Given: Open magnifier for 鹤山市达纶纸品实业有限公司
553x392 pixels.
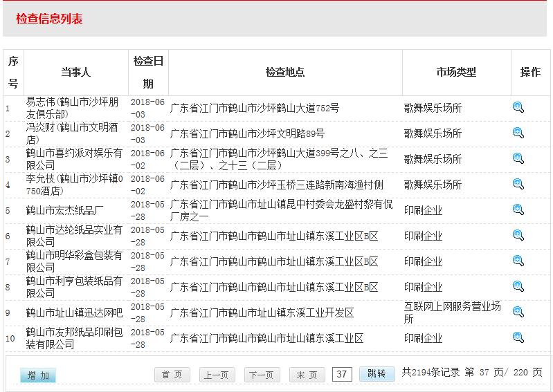Looking at the screenshot, I should (518, 235).
